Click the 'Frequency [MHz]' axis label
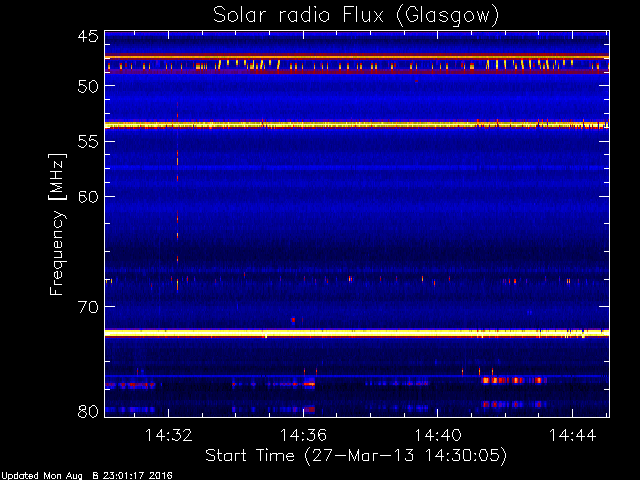The width and height of the screenshot is (640, 480). click(57, 224)
